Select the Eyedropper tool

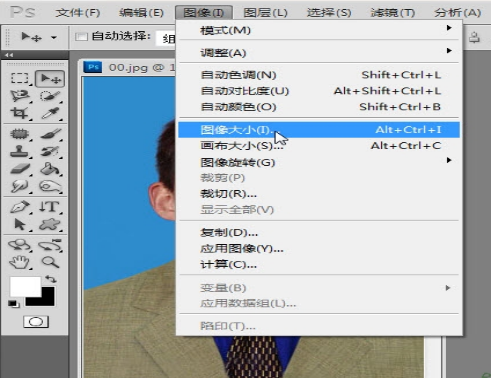(x=50, y=113)
